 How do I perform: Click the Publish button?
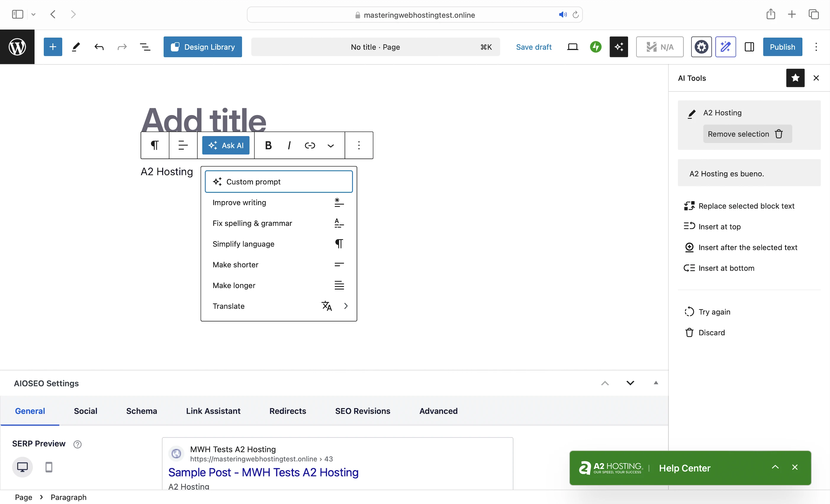782,47
